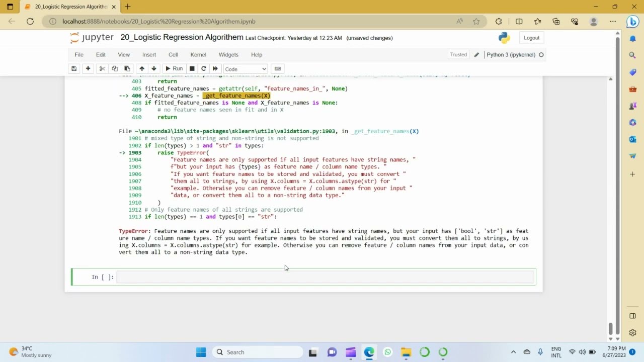Open the browser profile avatar

point(594,22)
